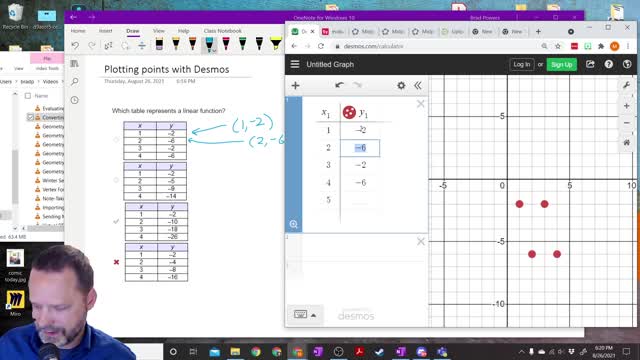Choose the lasso select tool in OneNote
The image size is (640, 360).
pyautogui.click(x=125, y=45)
